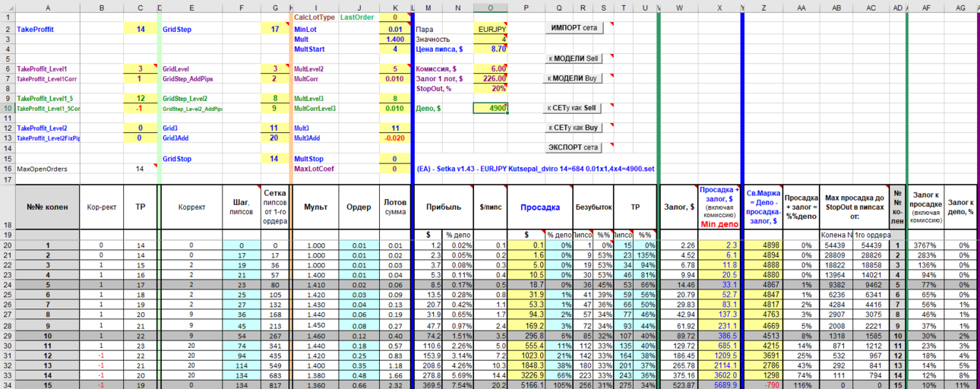Click the №№ колен table header

point(47,206)
